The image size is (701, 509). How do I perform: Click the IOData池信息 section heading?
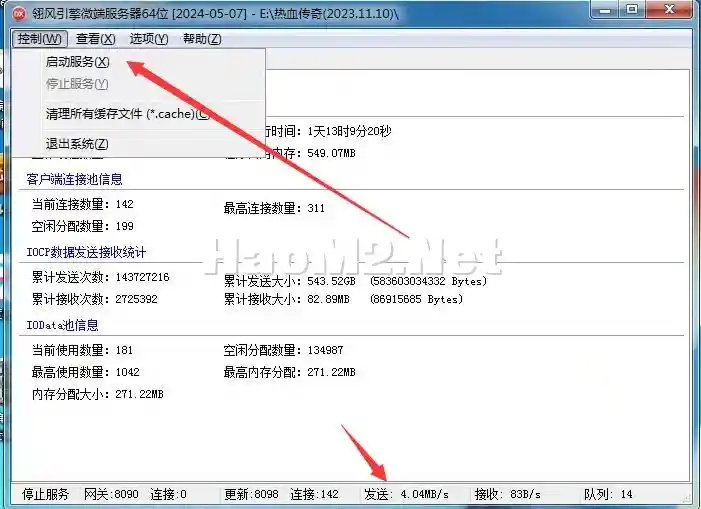pos(62,325)
